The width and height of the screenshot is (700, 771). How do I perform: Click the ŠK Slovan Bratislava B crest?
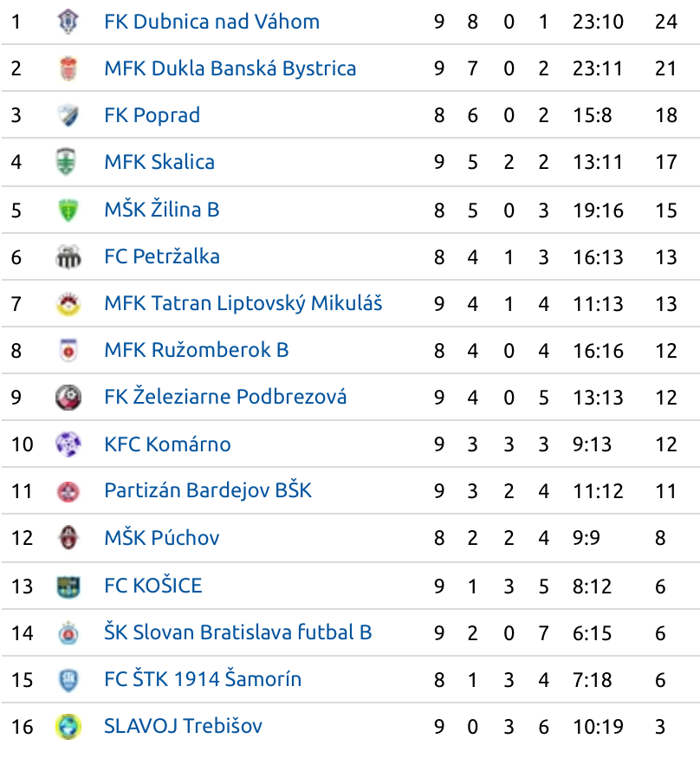tap(68, 633)
